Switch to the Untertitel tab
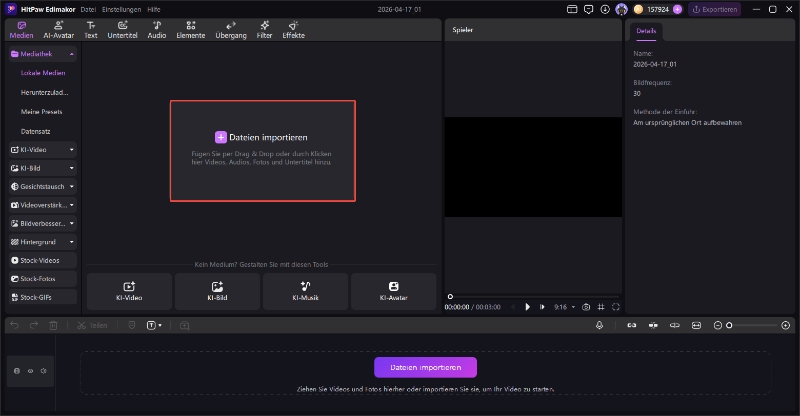The image size is (800, 416). click(122, 29)
